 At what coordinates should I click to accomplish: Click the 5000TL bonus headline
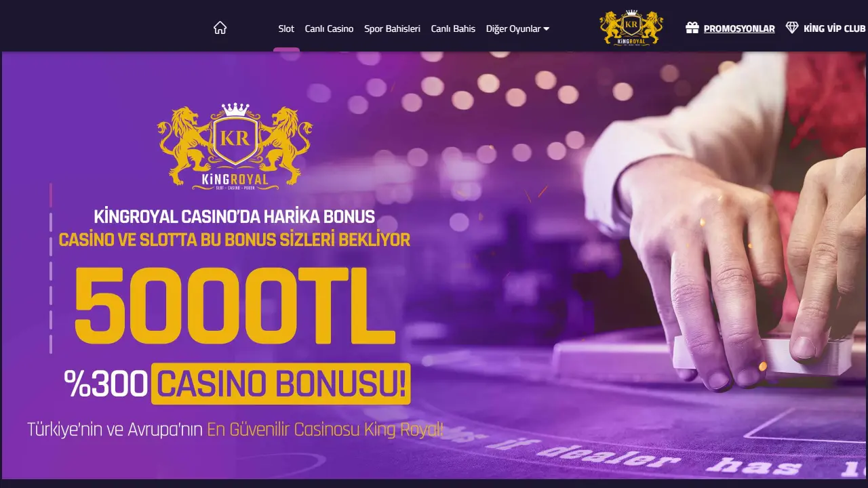point(235,307)
